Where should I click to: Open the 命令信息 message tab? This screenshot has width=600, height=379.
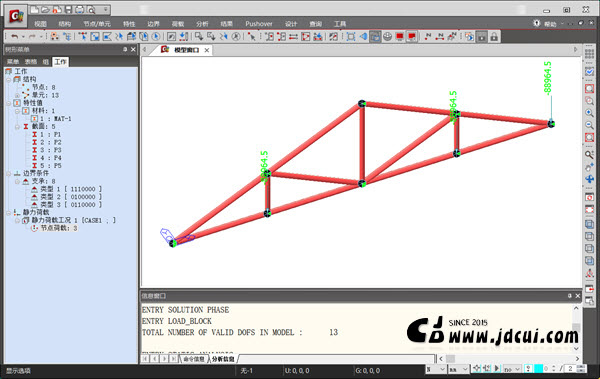pos(194,359)
